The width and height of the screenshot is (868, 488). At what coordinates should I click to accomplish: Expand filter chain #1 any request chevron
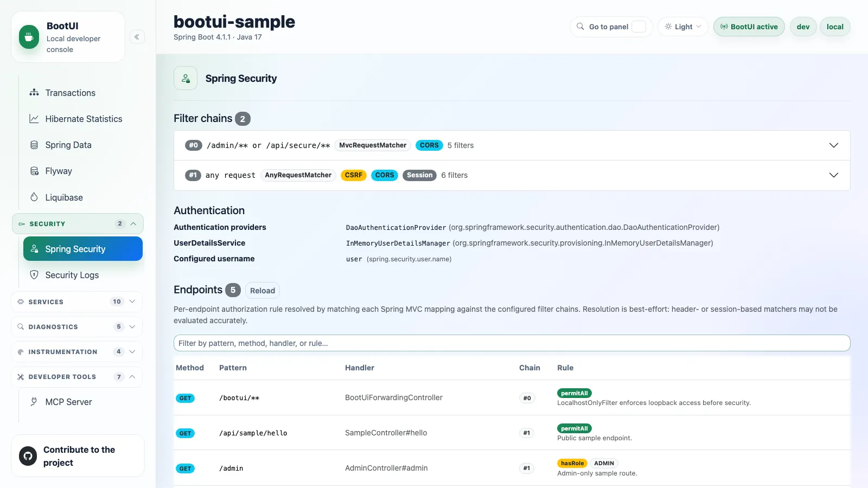tap(834, 175)
